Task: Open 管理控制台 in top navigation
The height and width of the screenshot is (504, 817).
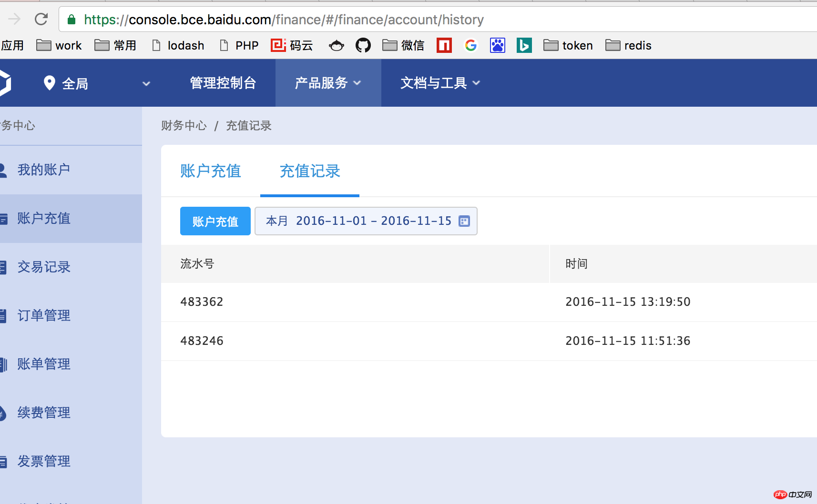Action: click(x=223, y=83)
